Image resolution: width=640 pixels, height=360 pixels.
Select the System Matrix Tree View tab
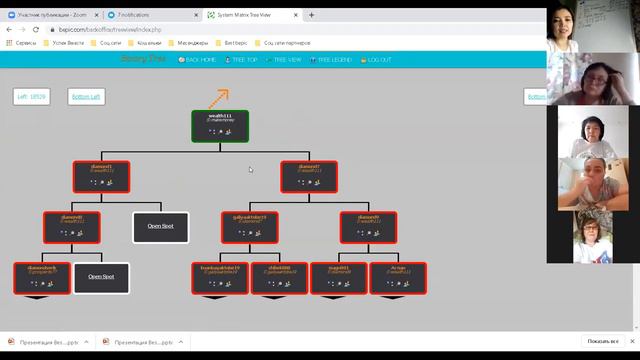tap(252, 15)
